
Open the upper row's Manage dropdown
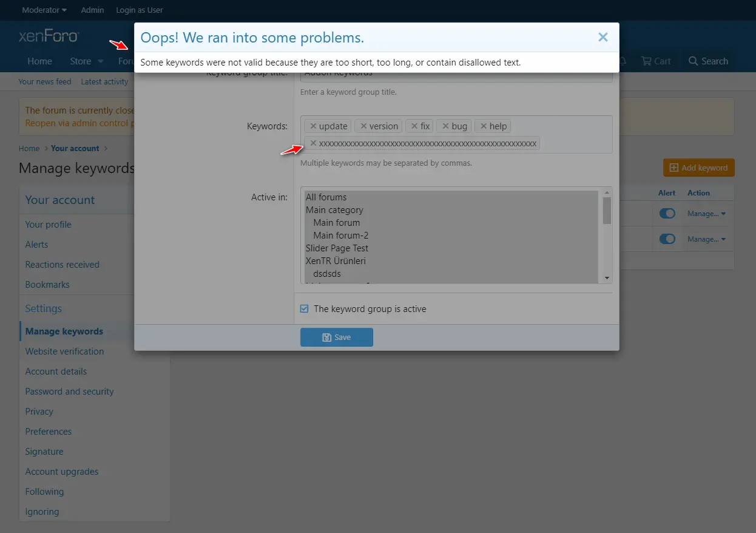point(706,214)
